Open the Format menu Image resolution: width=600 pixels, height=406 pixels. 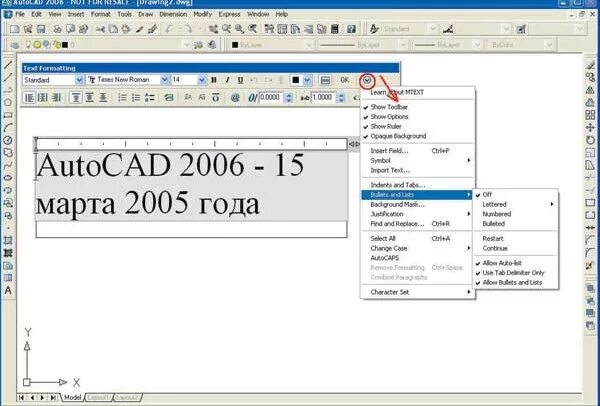click(101, 14)
